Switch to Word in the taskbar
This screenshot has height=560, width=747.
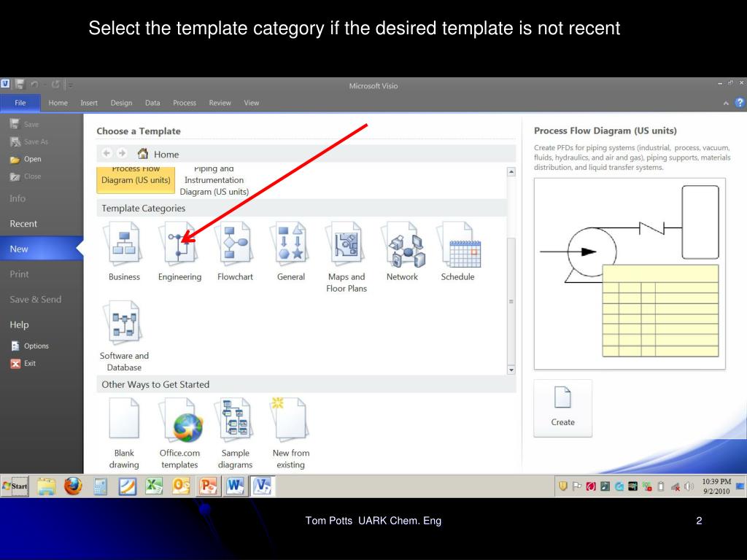[x=236, y=486]
